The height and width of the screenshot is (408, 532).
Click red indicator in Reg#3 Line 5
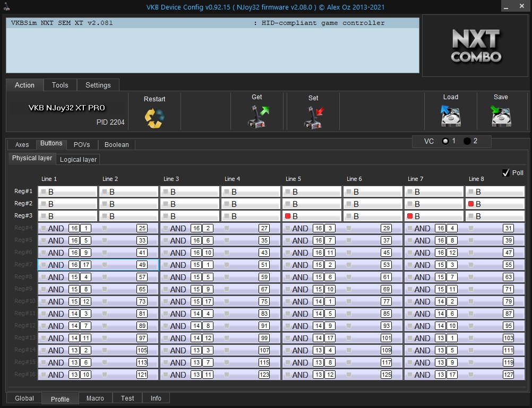click(x=288, y=216)
